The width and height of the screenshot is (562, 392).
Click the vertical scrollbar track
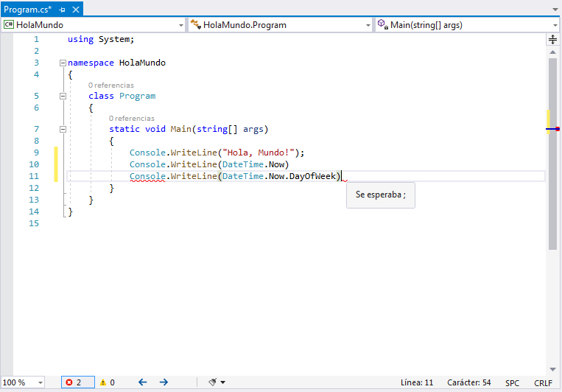point(552,309)
